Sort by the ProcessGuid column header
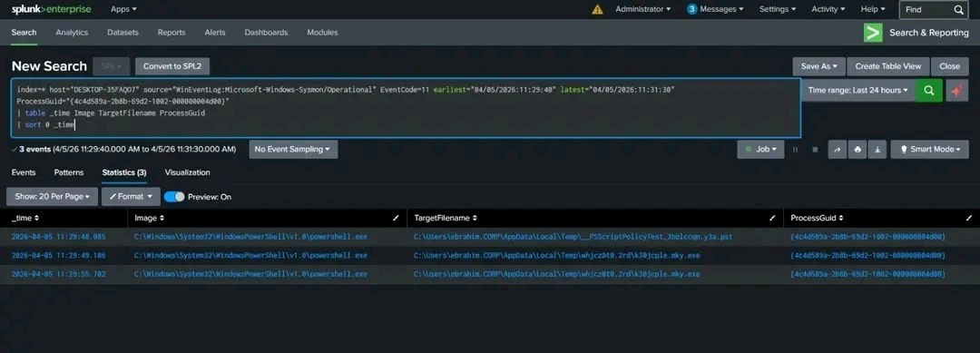Screen dimensions: 980x353 click(817, 218)
